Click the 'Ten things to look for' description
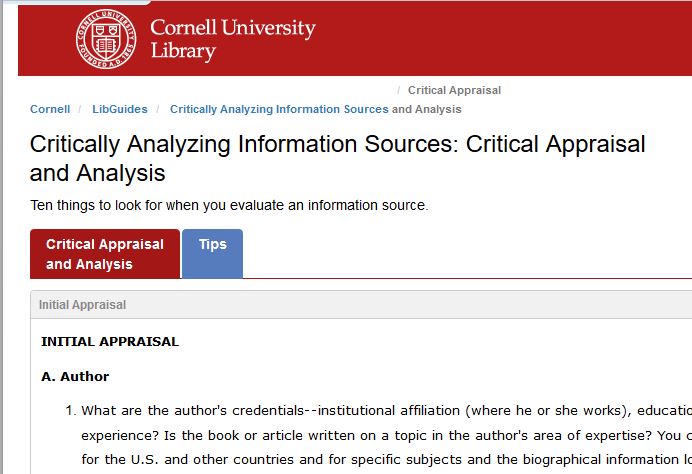Screen dimensions: 692x474 point(229,205)
